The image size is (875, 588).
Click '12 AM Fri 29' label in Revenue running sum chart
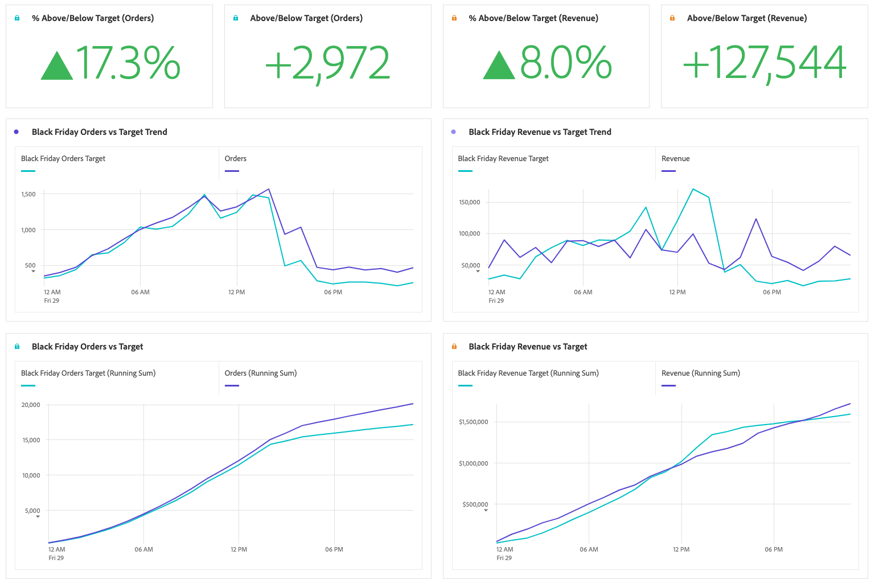coord(504,553)
